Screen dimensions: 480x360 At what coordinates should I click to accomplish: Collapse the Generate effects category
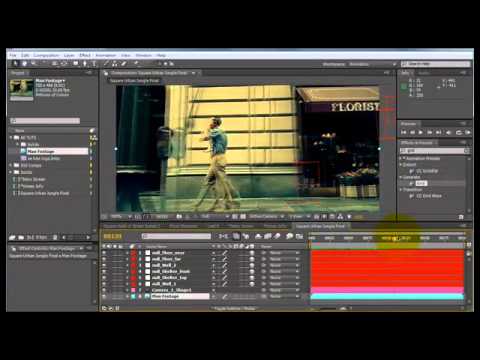coord(401,177)
